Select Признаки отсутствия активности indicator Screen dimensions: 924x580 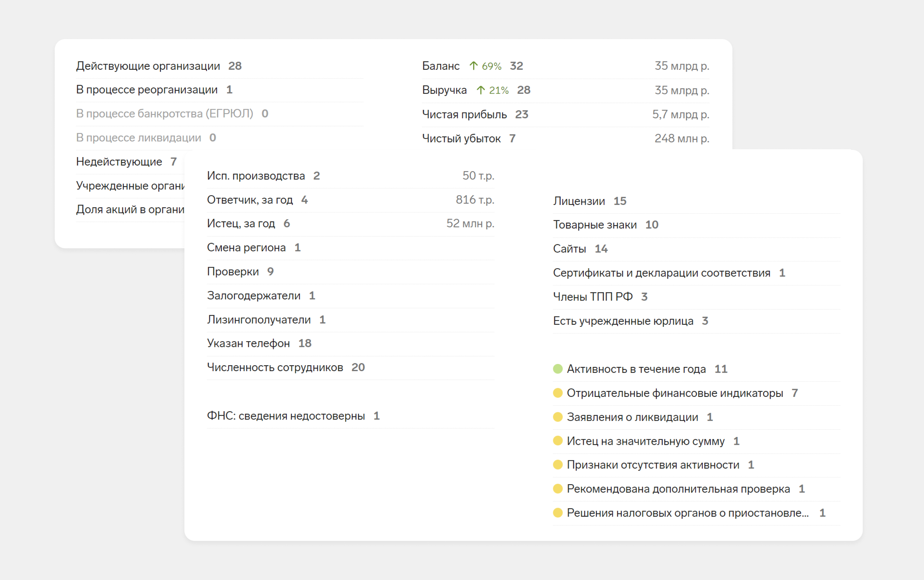[x=697, y=465]
